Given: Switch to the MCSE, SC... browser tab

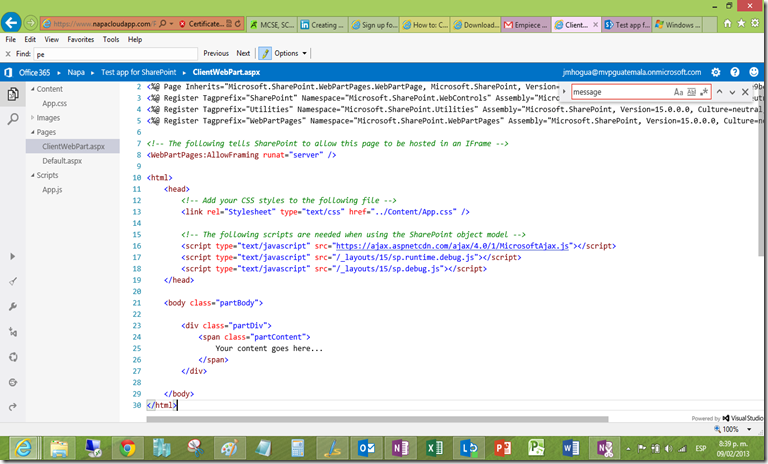Looking at the screenshot, I should [x=272, y=24].
